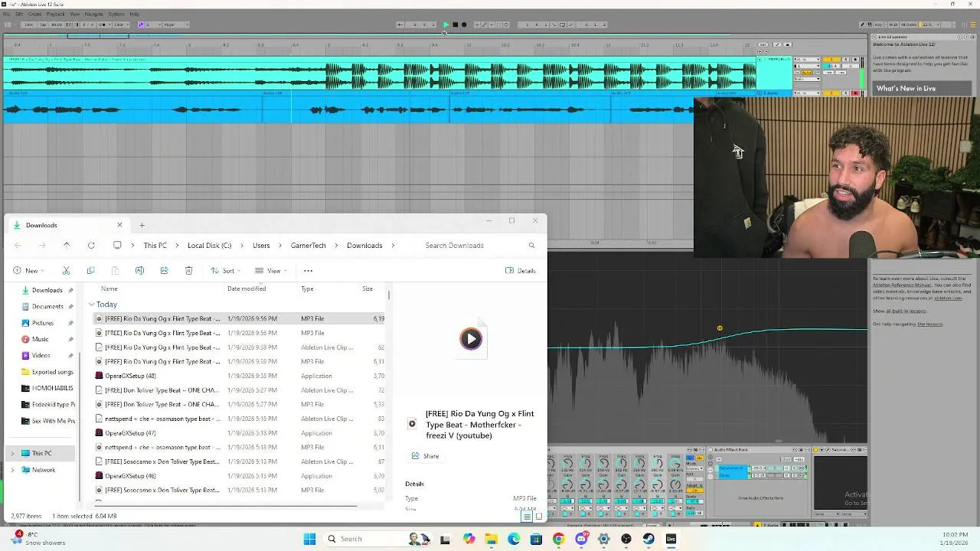Collapse the Today group in file list
This screenshot has height=551, width=980.
pyautogui.click(x=91, y=305)
